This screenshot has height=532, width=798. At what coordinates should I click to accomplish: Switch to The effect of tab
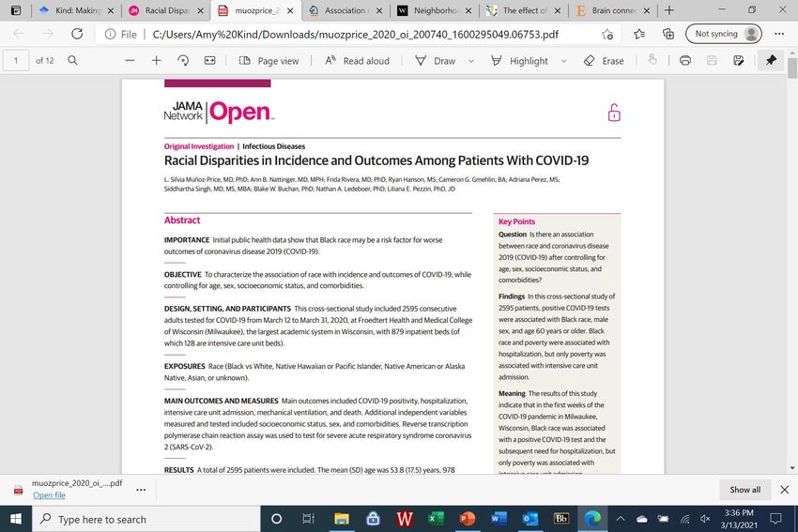coord(524,10)
